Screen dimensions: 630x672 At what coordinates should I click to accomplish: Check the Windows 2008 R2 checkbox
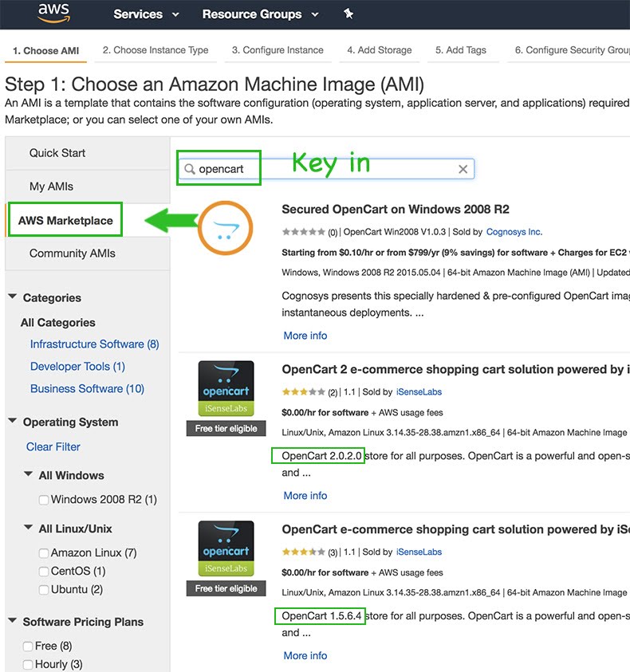click(44, 500)
